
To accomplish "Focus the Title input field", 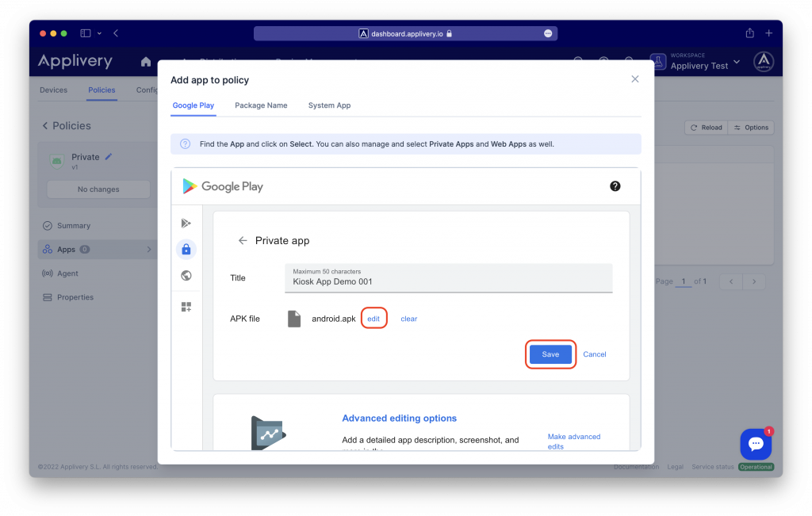I will 449,278.
